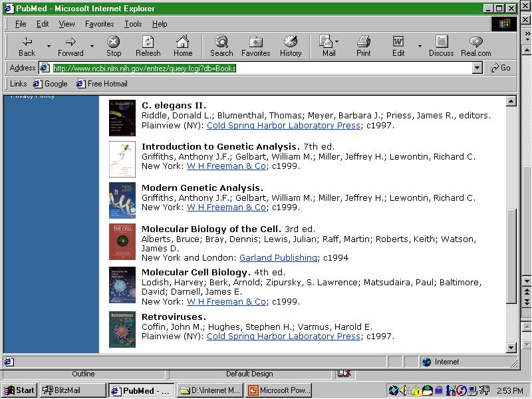Click the Back toolbar button

[27, 46]
